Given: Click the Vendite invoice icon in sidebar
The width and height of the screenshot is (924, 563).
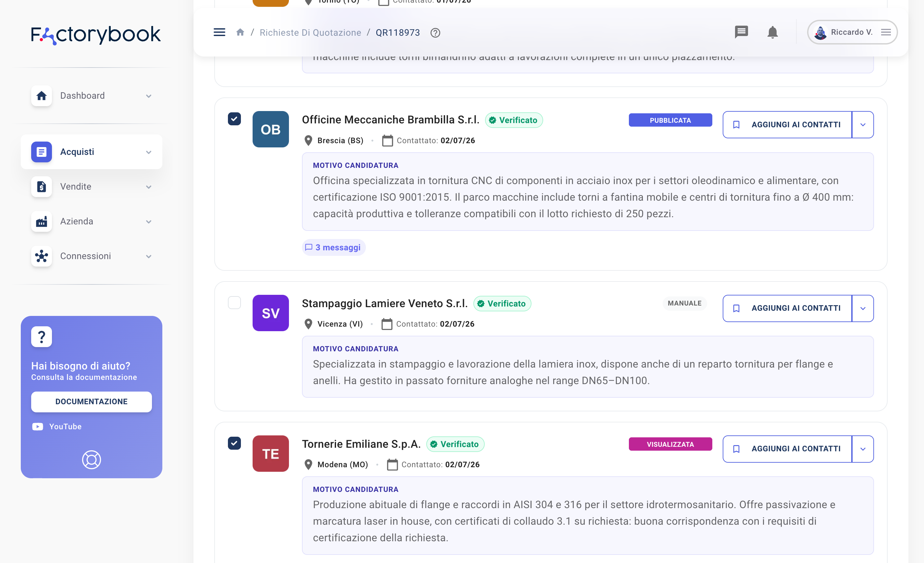Looking at the screenshot, I should [42, 186].
